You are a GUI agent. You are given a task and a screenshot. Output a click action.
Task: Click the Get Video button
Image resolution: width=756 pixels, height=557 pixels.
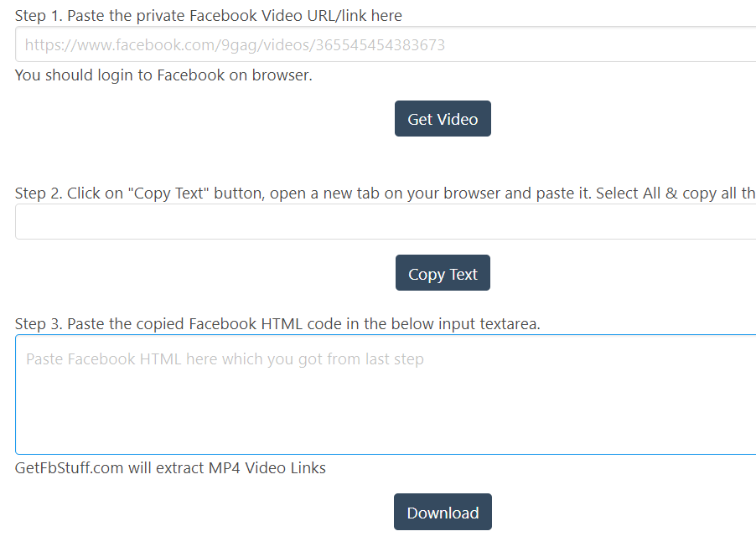coord(443,119)
